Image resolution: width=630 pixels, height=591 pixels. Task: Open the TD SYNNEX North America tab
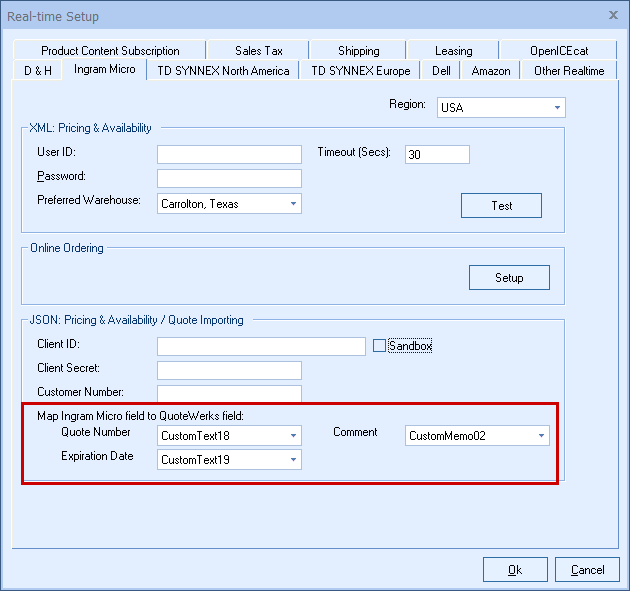223,71
